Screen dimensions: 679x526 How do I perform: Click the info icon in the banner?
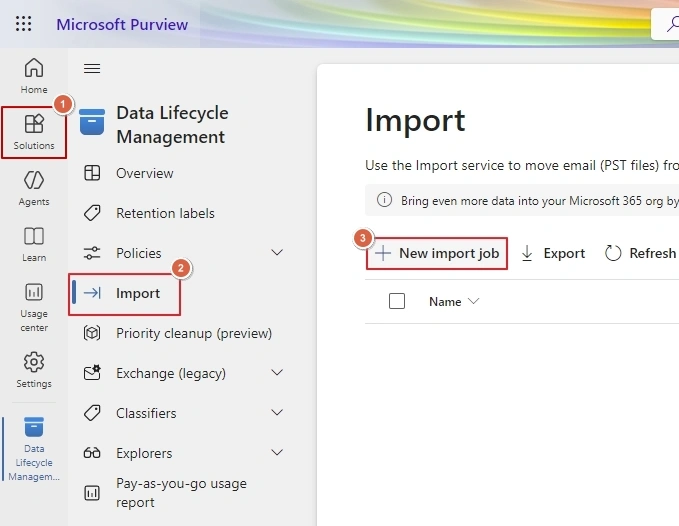384,200
